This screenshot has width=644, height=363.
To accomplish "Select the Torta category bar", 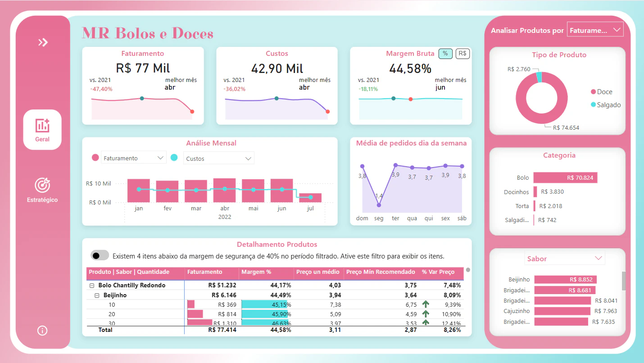I will [x=535, y=206].
